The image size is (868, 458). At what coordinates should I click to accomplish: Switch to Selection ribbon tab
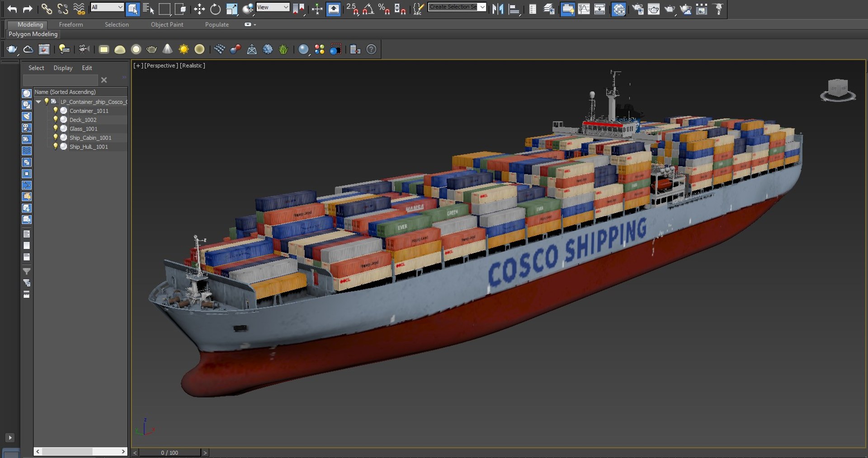[117, 24]
